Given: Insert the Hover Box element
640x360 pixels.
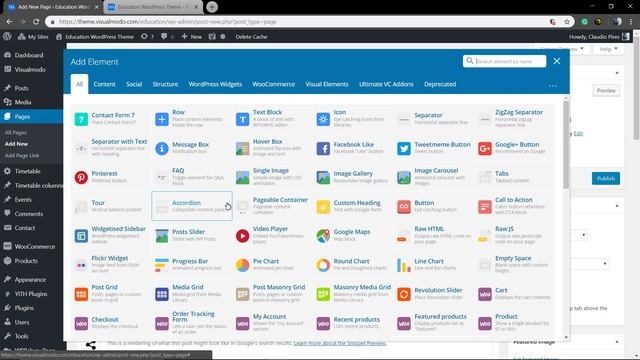Looking at the screenshot, I should (272, 148).
